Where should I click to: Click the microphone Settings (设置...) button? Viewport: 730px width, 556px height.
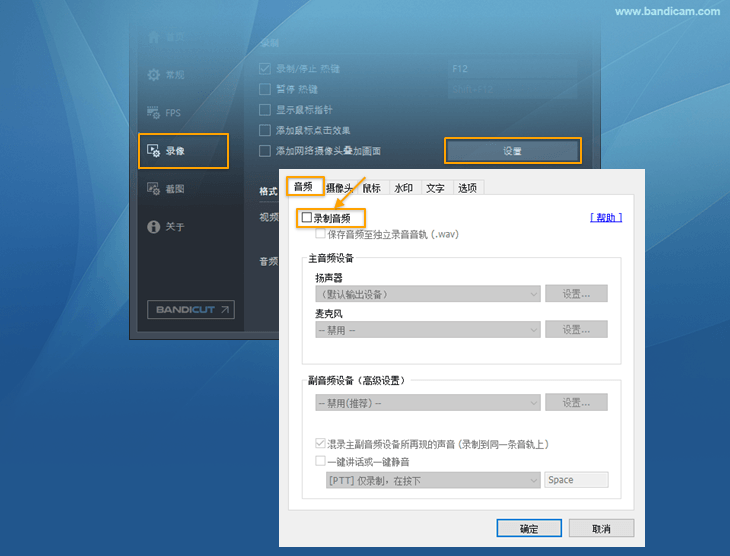(576, 329)
